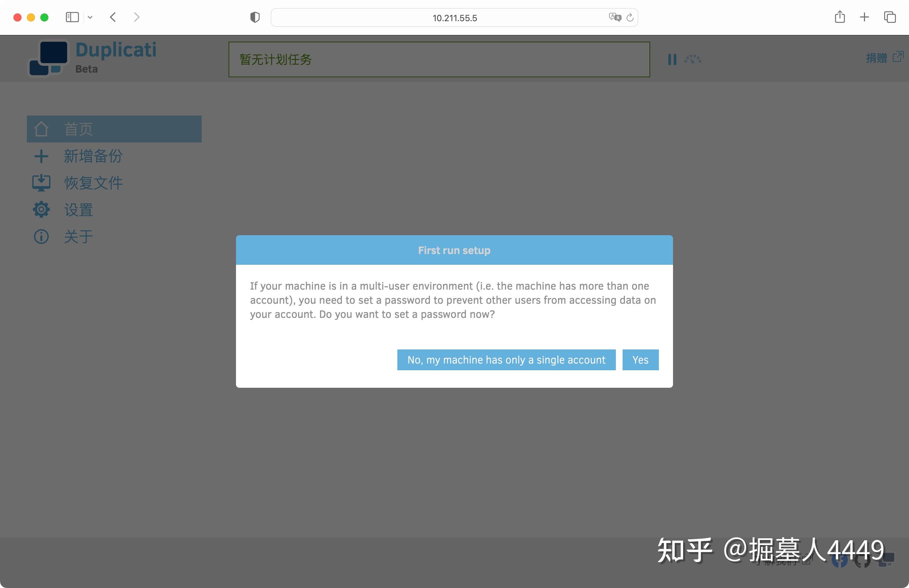Viewport: 909px width, 588px height.
Task: Click the page translate icon in address bar
Action: [x=615, y=17]
